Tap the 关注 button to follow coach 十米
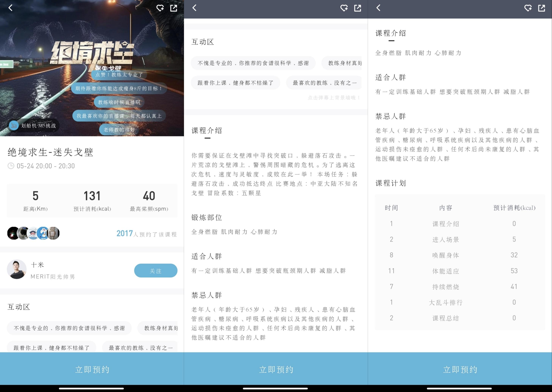This screenshot has height=392, width=552. pos(156,270)
